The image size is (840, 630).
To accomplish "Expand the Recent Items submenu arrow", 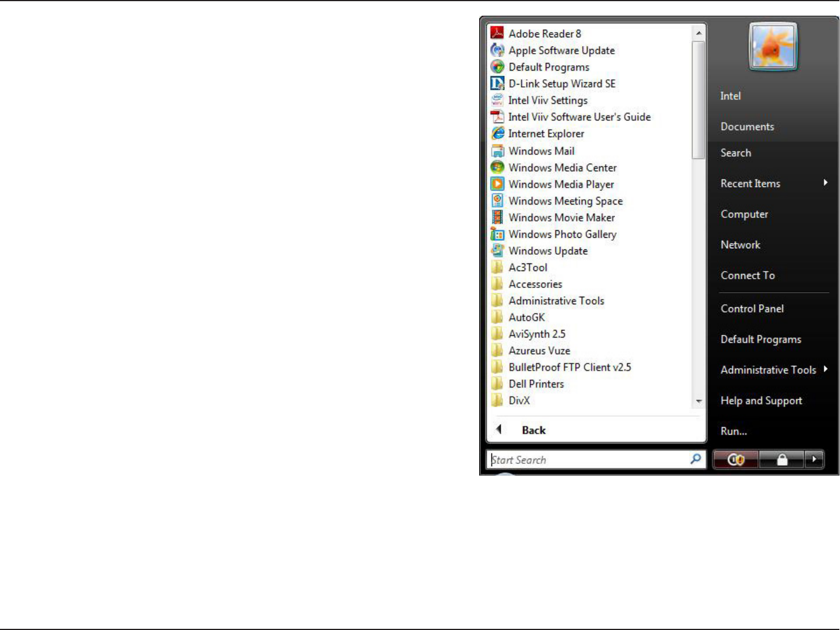I will pos(825,183).
